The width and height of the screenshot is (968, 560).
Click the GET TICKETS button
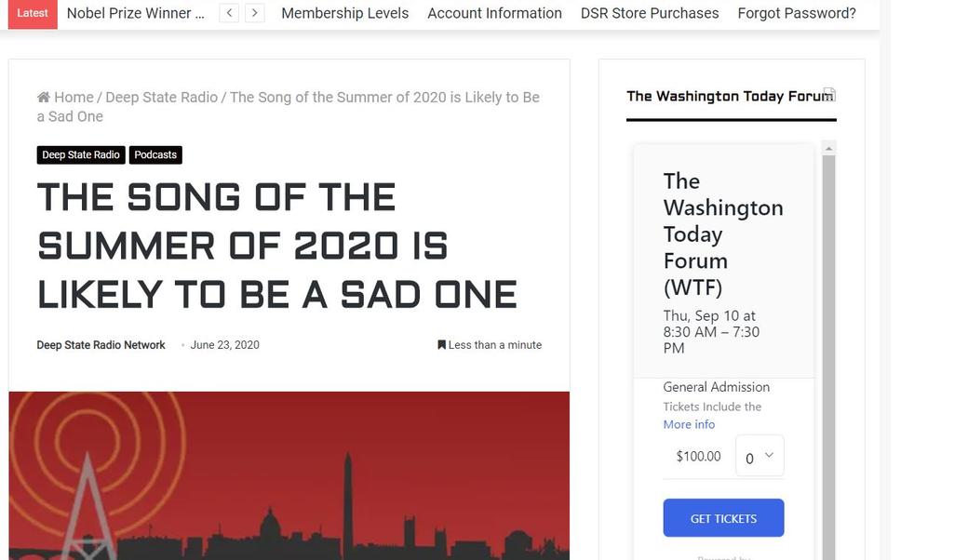tap(723, 517)
